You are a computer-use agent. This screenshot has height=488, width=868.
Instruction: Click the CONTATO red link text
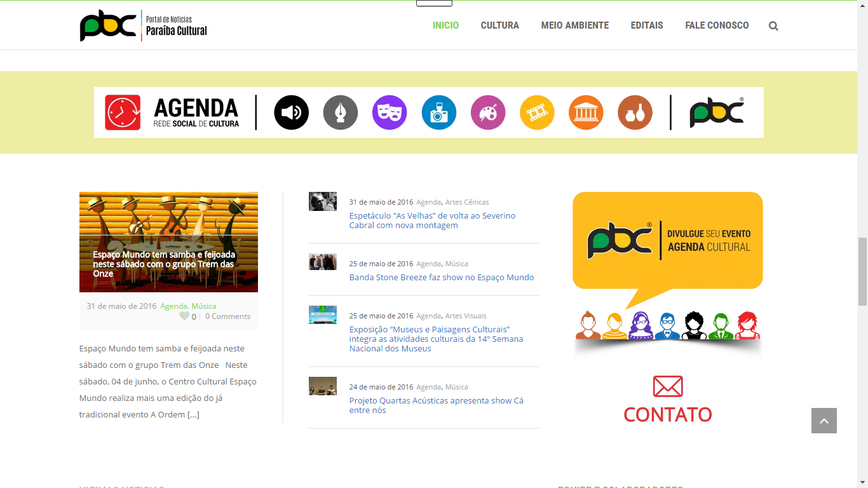pos(668,414)
